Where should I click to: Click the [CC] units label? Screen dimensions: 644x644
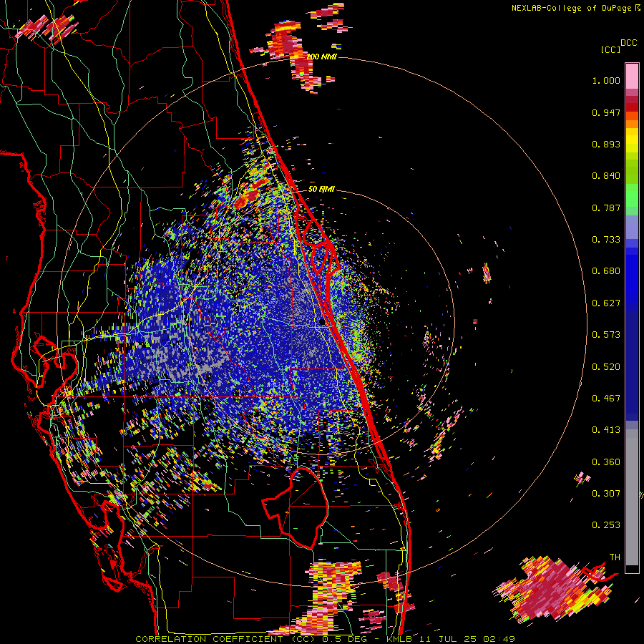pyautogui.click(x=610, y=49)
